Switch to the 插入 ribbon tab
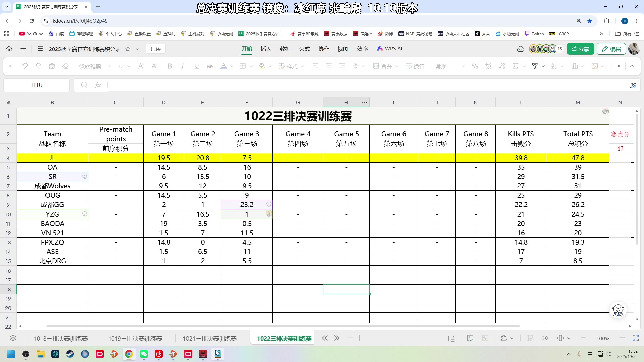Image resolution: width=644 pixels, height=362 pixels. tap(265, 49)
